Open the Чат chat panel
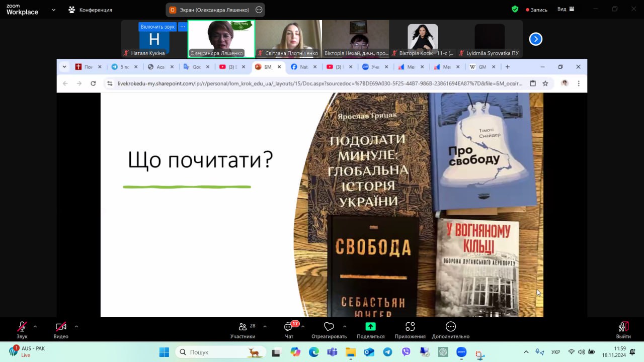 (x=289, y=330)
